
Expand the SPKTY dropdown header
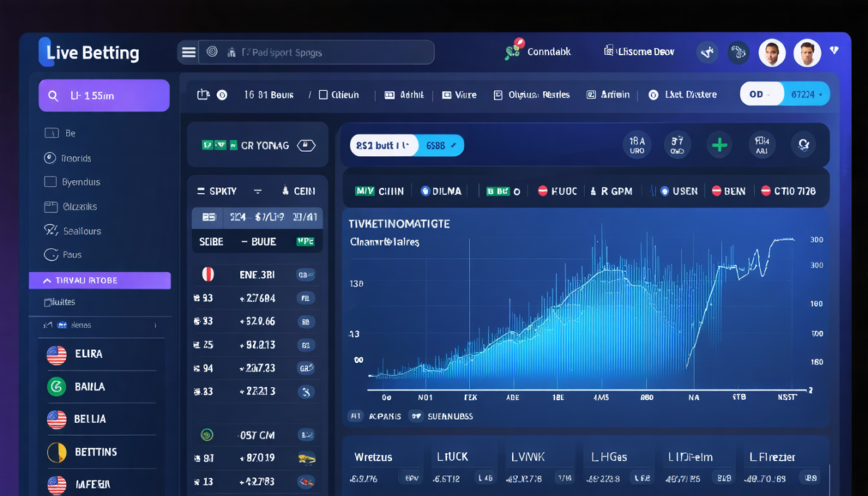(x=257, y=191)
